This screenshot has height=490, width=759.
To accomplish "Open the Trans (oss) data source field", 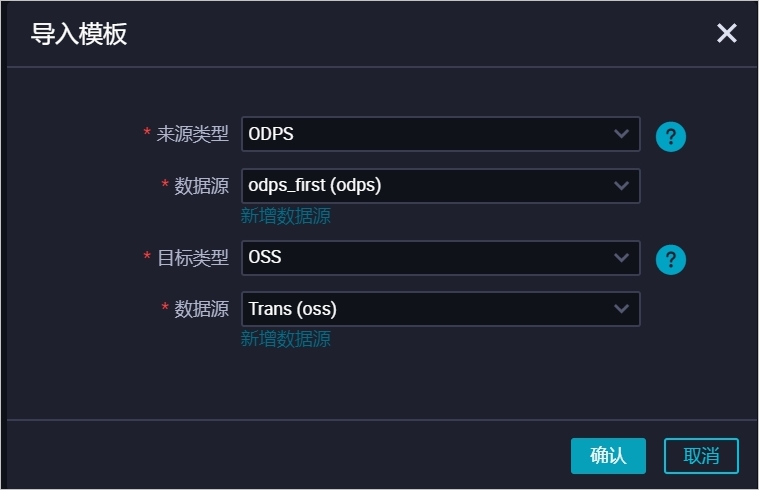I will tap(440, 309).
